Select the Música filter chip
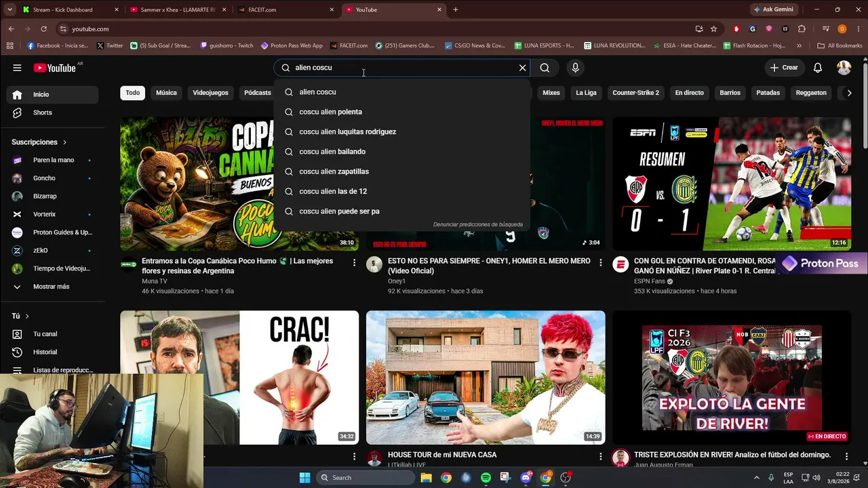868x488 pixels. pos(166,93)
